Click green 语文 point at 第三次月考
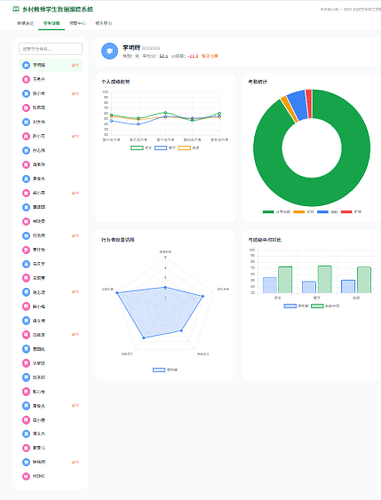This screenshot has width=381, height=500. coord(165,113)
